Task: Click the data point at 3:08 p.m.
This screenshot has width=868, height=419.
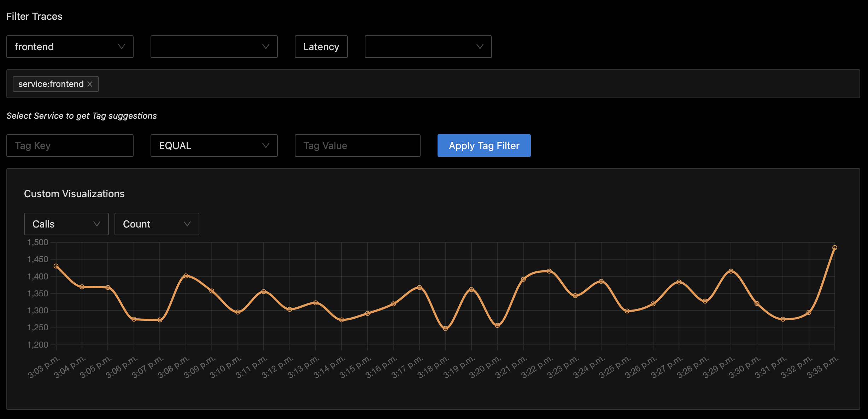Action: 186,276
